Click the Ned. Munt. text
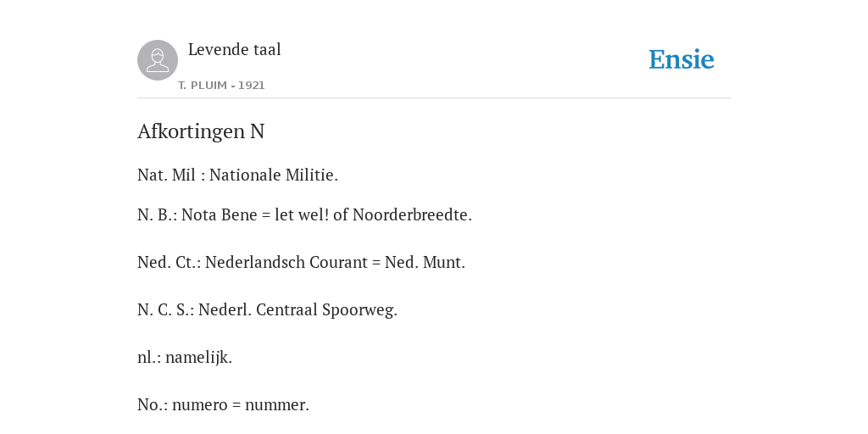 (x=426, y=263)
